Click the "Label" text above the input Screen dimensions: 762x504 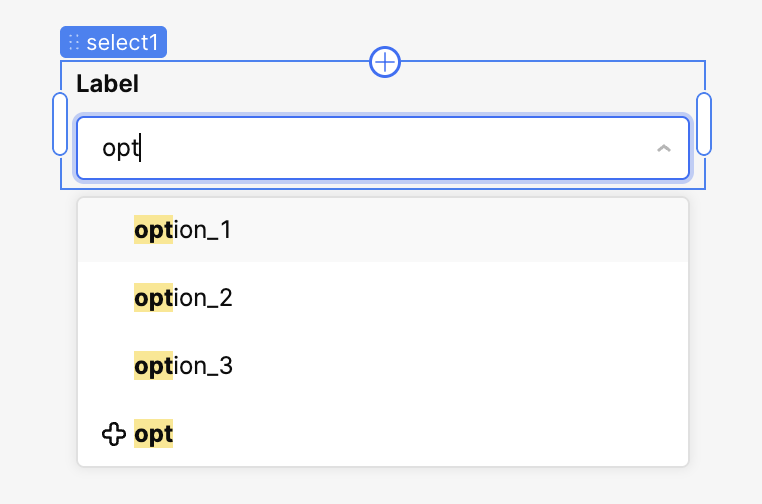[107, 84]
